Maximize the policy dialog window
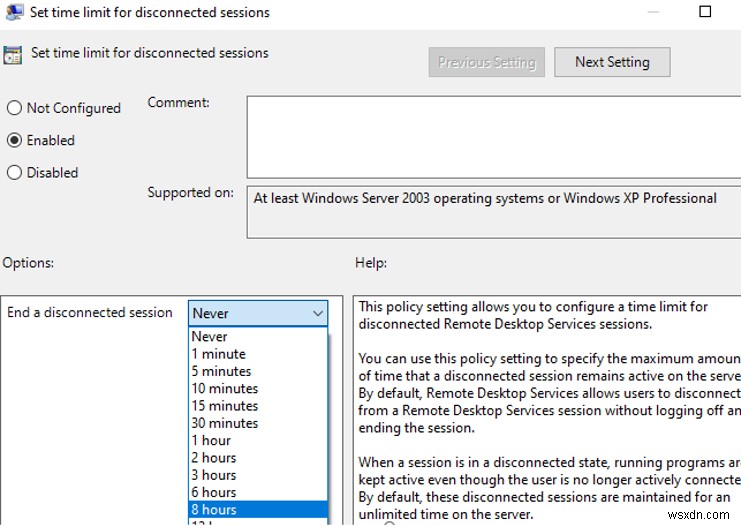 click(704, 12)
